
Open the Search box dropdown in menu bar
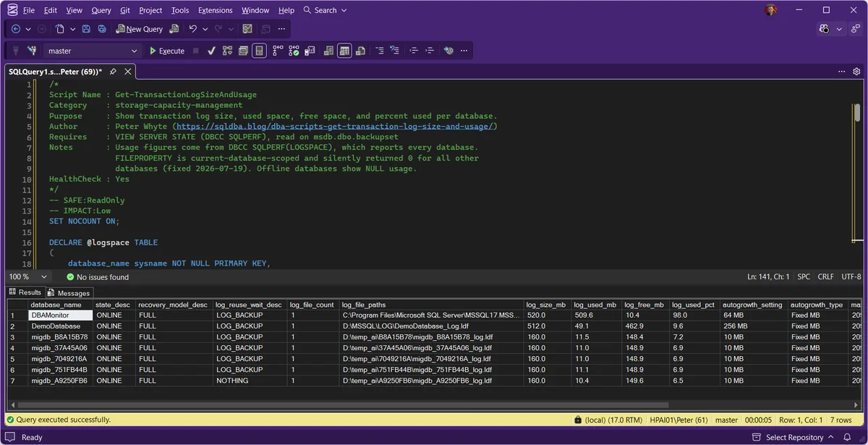(325, 10)
